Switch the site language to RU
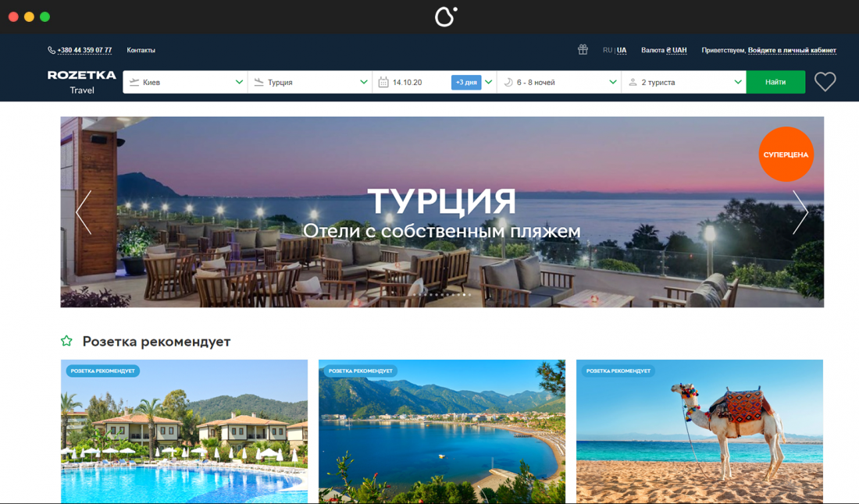 [607, 50]
